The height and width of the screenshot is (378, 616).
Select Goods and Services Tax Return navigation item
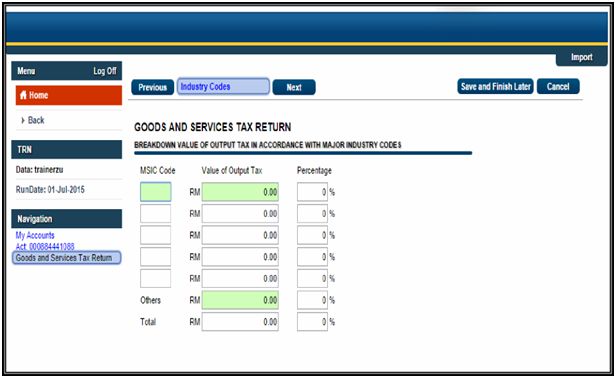(x=66, y=258)
